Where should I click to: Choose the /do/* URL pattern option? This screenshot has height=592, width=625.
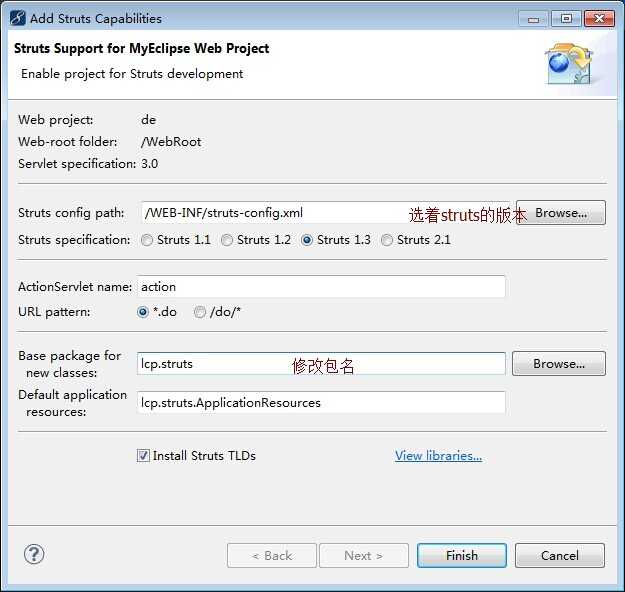(x=200, y=312)
